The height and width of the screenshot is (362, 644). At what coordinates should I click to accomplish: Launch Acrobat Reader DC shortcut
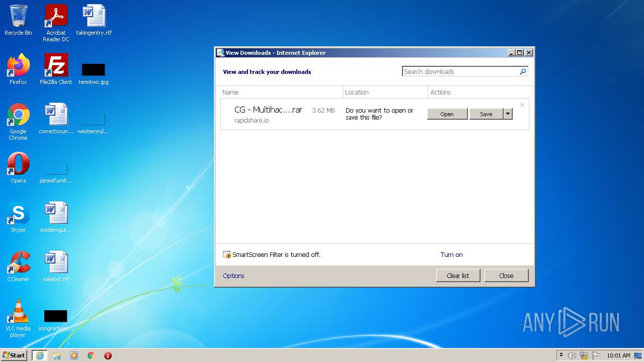56,23
